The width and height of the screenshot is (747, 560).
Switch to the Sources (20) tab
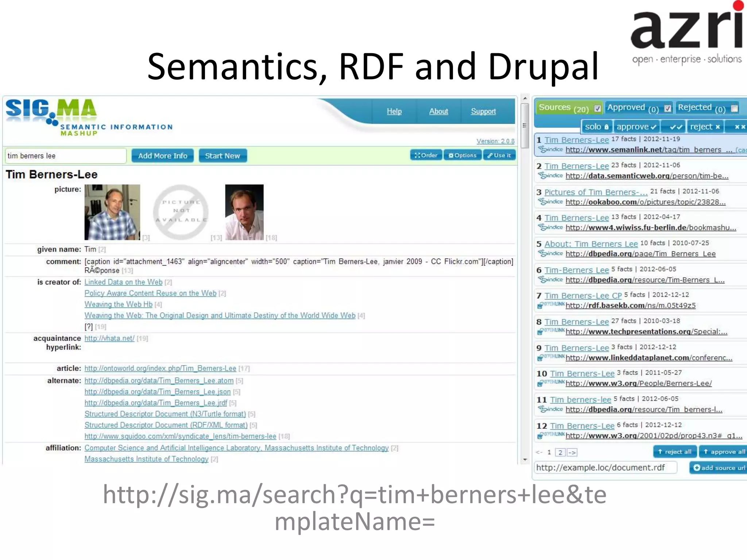[569, 108]
